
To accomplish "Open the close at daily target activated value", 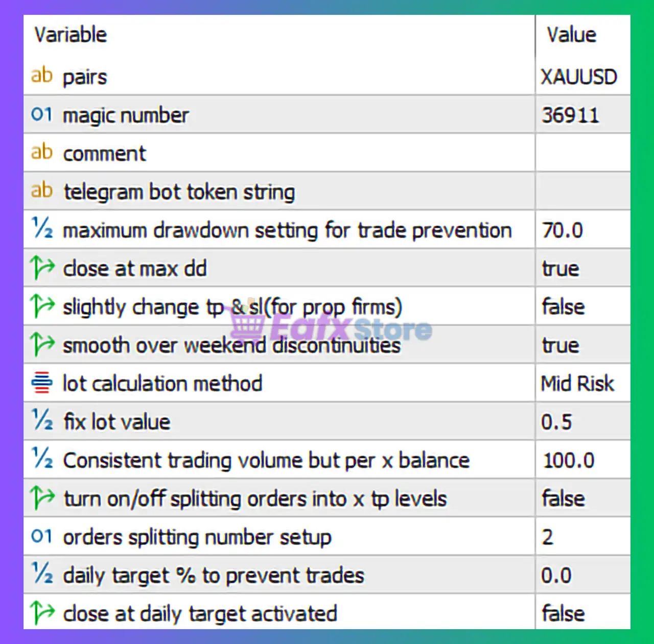I will pyautogui.click(x=563, y=613).
